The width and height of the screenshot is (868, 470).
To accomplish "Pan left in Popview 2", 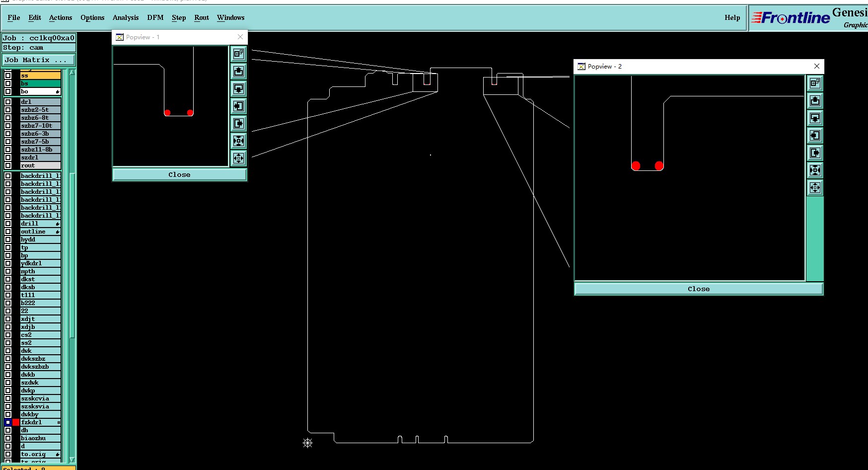I will tap(815, 135).
